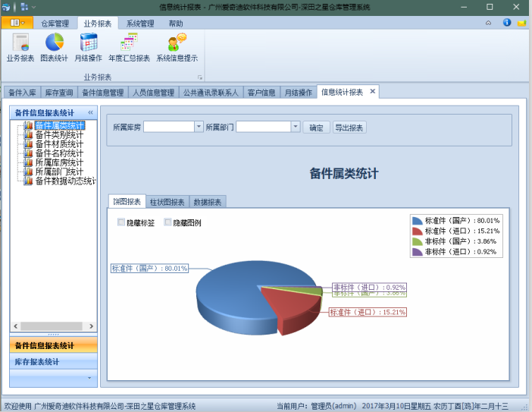Screen dimensions: 532x412
Task: Click the chart icon beside 所属库房统计
Action: (x=28, y=162)
